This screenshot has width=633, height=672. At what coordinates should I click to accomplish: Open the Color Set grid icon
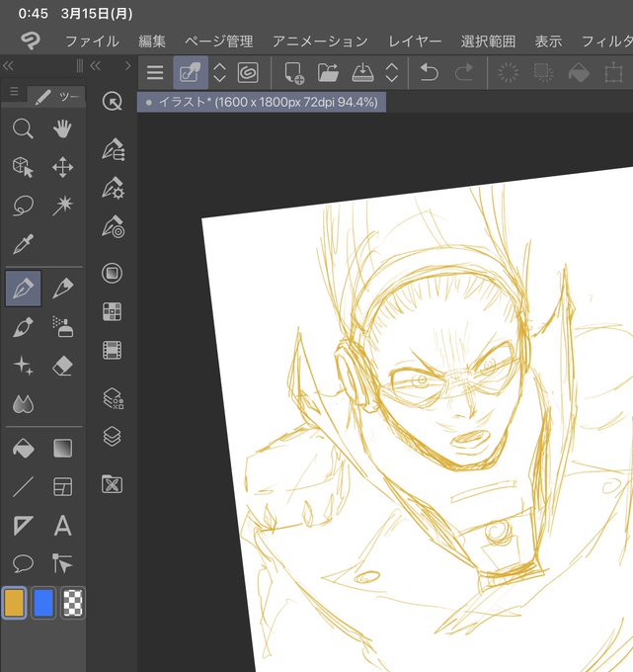[x=113, y=311]
